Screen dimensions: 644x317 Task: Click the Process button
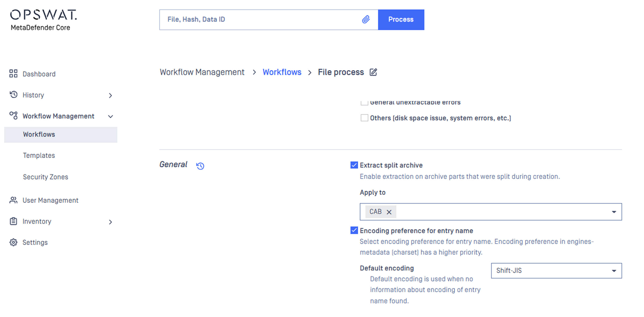(401, 19)
